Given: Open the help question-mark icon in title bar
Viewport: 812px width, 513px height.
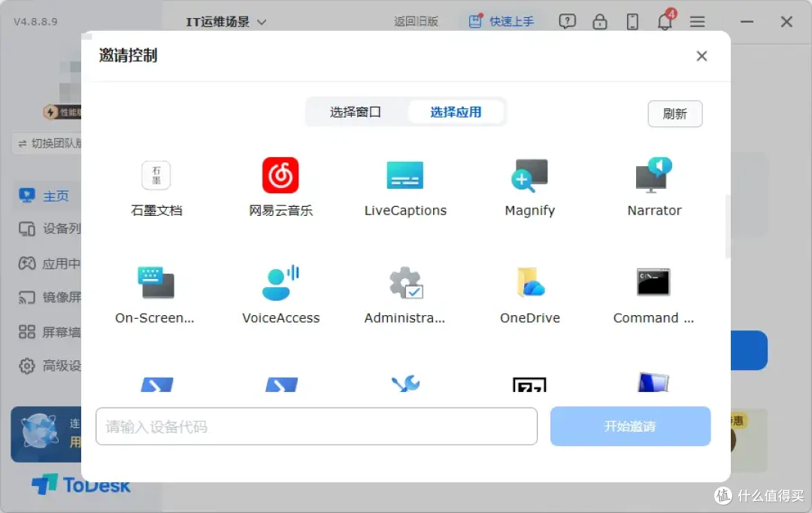Looking at the screenshot, I should click(567, 21).
